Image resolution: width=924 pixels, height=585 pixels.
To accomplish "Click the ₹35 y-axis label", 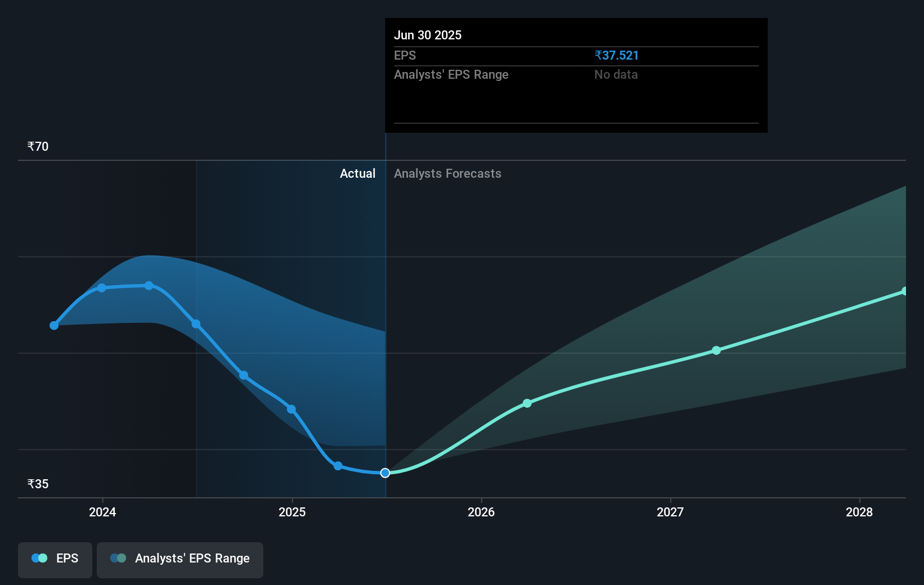I will coord(38,484).
